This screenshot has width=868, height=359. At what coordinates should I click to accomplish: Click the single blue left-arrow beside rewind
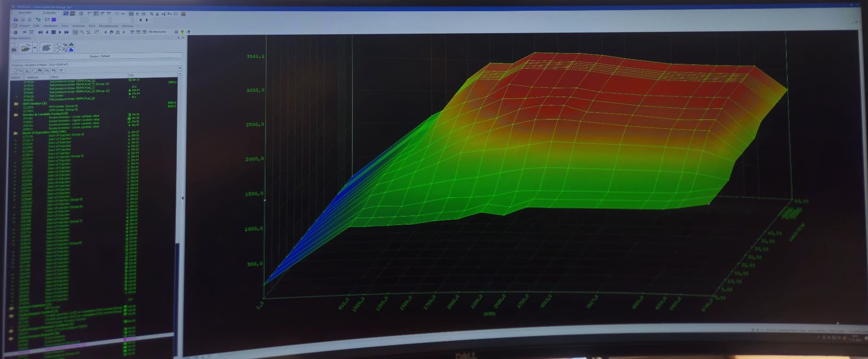tap(47, 33)
